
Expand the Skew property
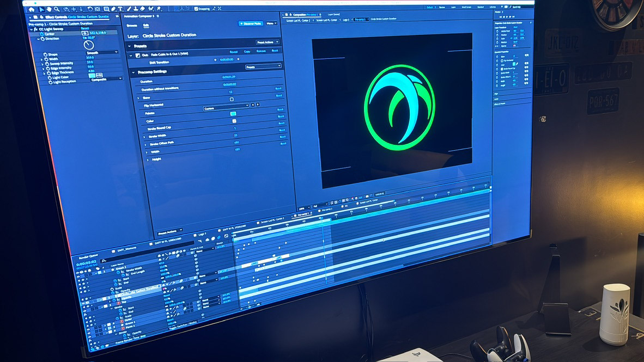(138, 98)
